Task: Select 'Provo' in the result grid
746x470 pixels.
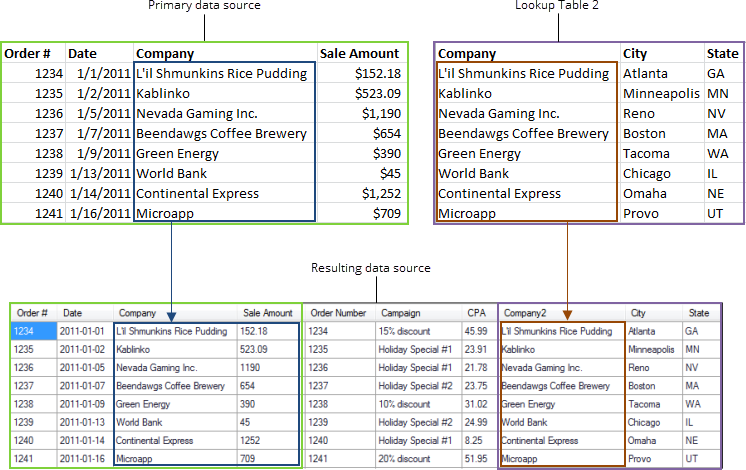Action: click(639, 459)
